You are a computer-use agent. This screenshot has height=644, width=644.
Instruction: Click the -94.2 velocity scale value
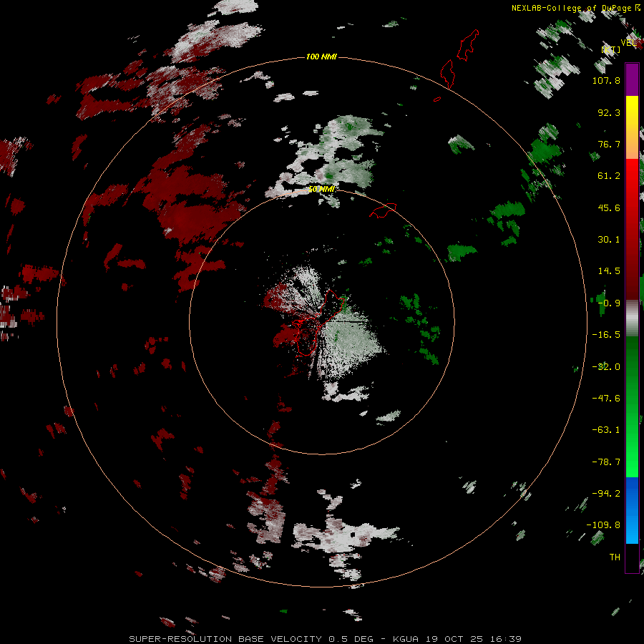pos(606,494)
